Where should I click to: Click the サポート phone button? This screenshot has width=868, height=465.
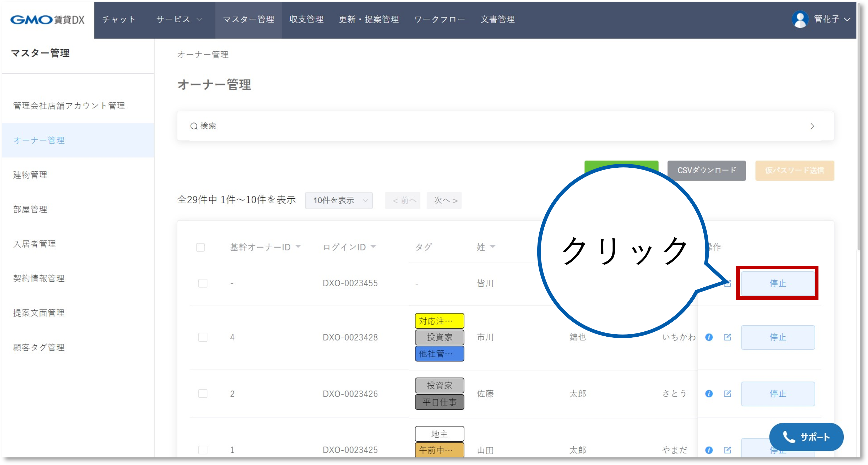click(806, 437)
